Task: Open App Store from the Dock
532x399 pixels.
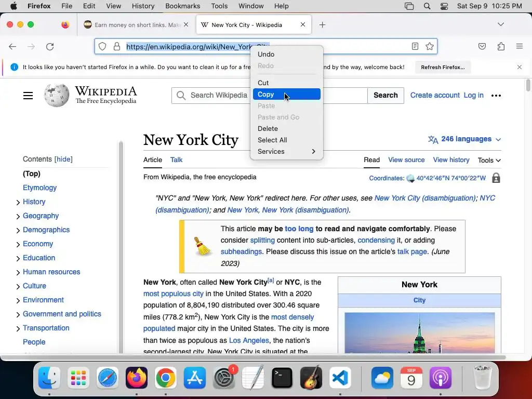Action: pos(195,378)
